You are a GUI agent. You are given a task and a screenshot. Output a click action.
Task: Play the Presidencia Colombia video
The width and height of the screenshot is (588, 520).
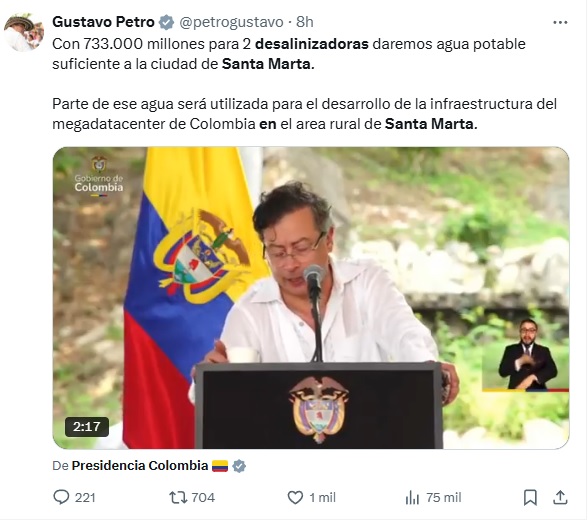point(311,298)
